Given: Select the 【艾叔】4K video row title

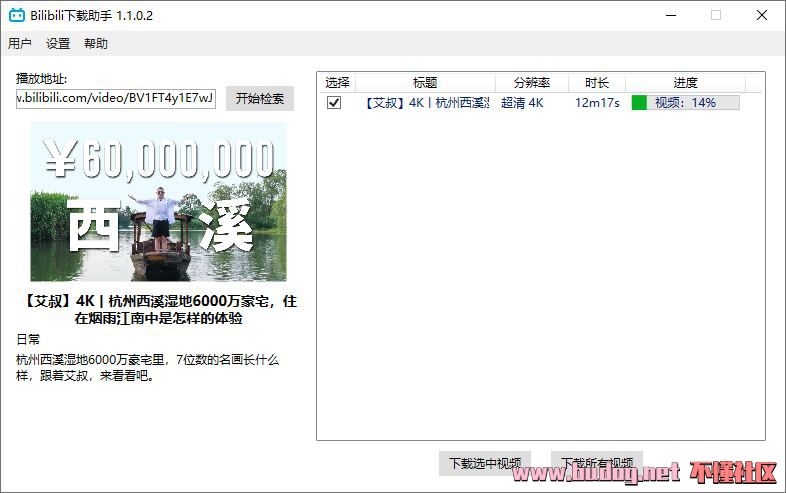Looking at the screenshot, I should (x=426, y=103).
